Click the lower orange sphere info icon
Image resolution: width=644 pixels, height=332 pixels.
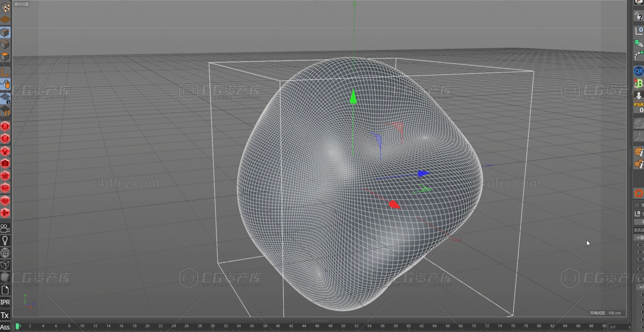pyautogui.click(x=639, y=163)
